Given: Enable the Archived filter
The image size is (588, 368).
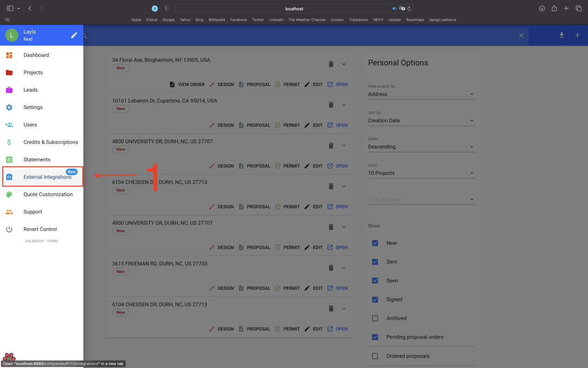Looking at the screenshot, I should pos(375,318).
